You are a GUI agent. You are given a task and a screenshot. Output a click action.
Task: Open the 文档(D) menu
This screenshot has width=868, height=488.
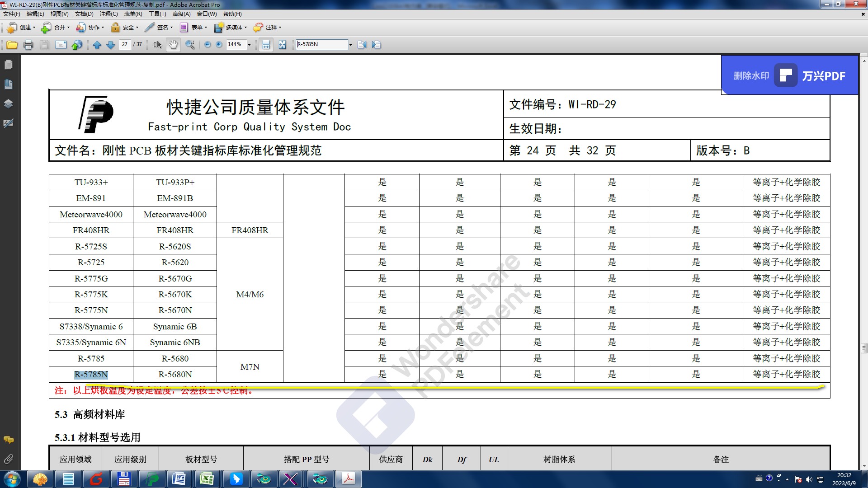[84, 14]
